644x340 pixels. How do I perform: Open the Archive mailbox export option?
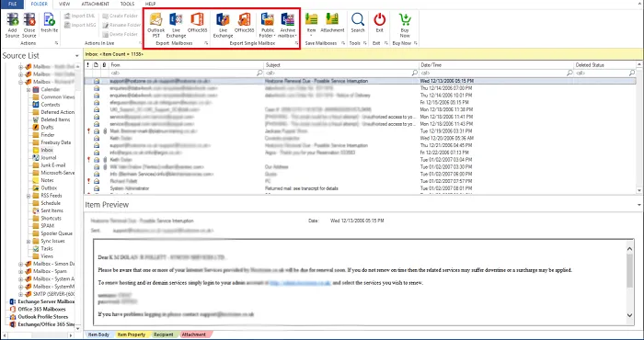287,26
